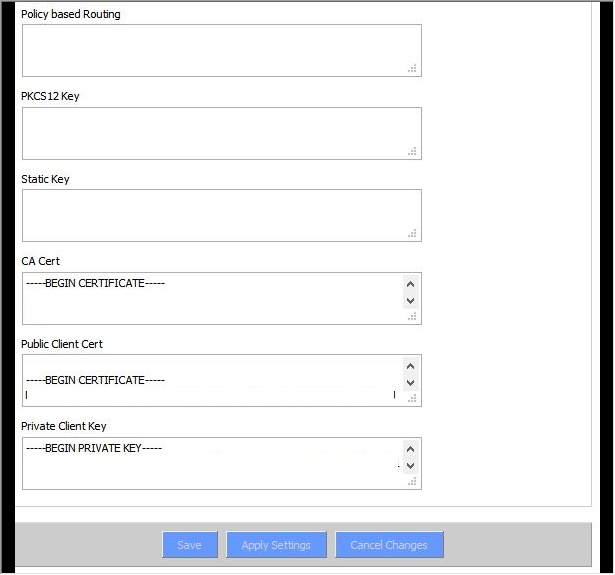Click the Policy based Routing resize grip
615x575 pixels.
(412, 69)
